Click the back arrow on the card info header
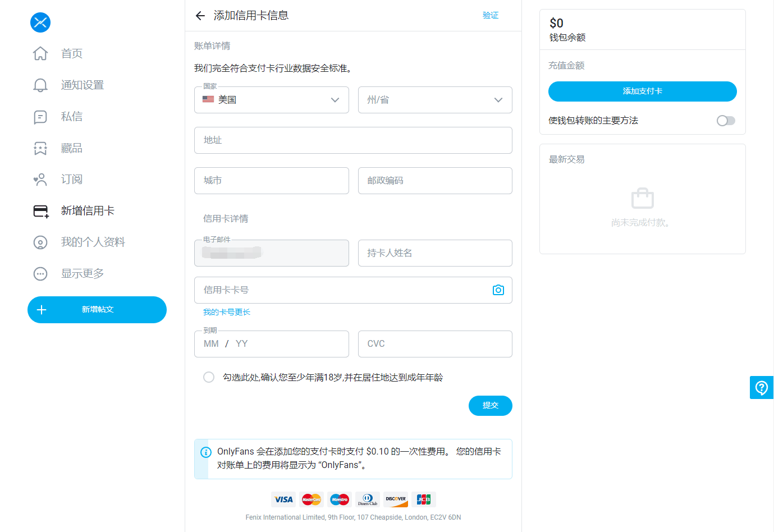 [200, 15]
